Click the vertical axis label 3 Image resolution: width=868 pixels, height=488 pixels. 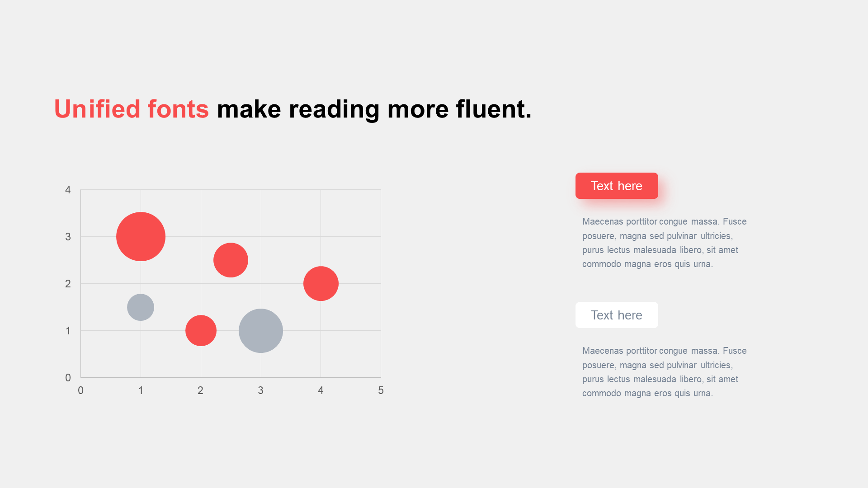pos(68,237)
